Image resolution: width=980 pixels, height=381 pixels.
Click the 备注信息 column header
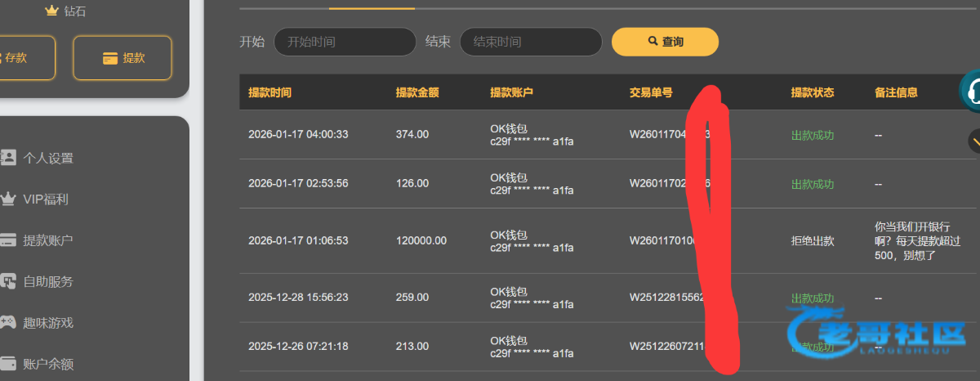(897, 92)
